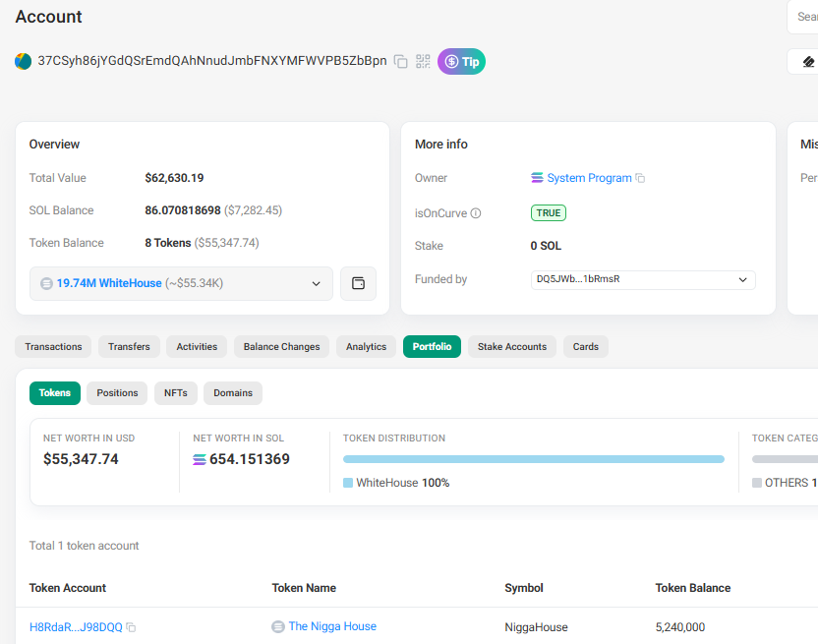Open the Activities tab

(197, 346)
